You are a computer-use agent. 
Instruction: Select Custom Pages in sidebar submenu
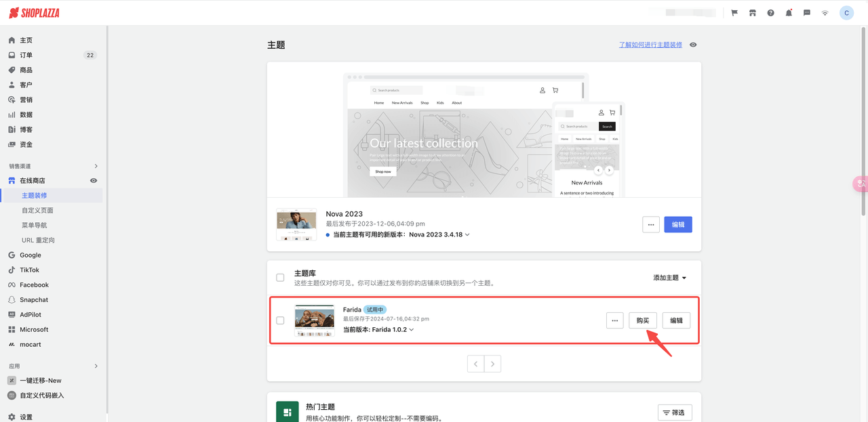pyautogui.click(x=37, y=211)
